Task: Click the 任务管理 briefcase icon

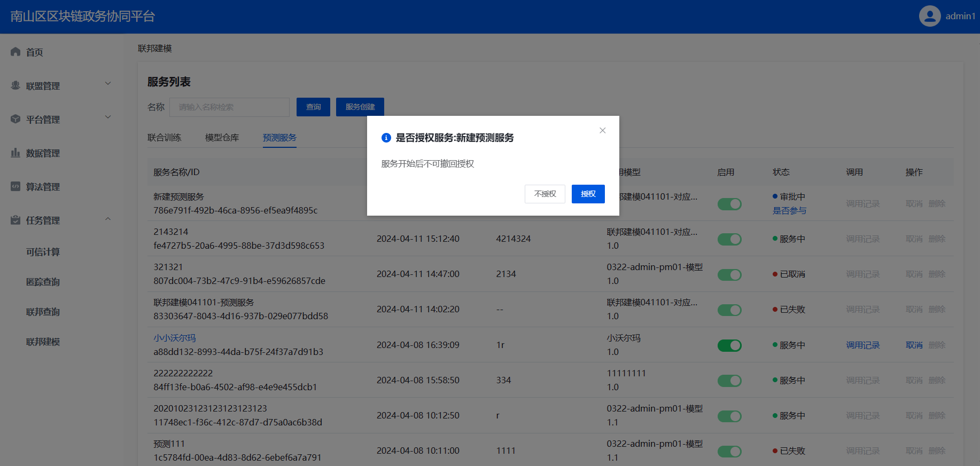Action: tap(15, 220)
